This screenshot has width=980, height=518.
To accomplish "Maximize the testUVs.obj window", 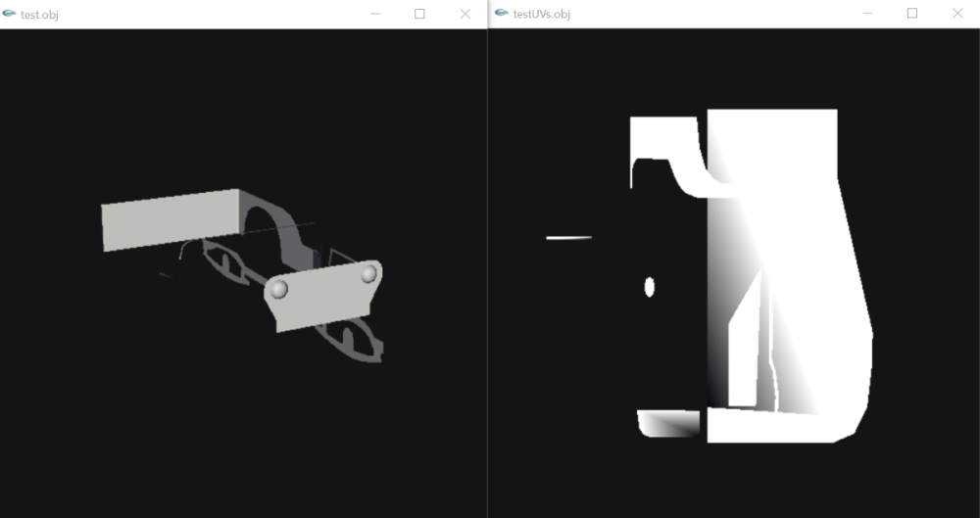I will pyautogui.click(x=911, y=14).
